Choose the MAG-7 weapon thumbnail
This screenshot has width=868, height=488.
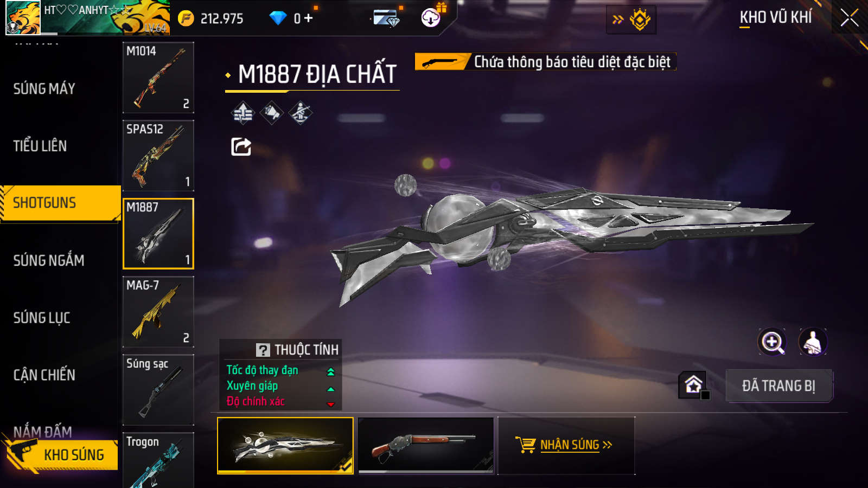[158, 312]
